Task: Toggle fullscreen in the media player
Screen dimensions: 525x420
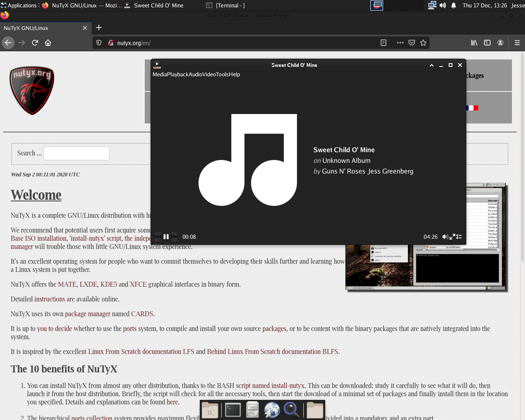Action: pos(452,237)
